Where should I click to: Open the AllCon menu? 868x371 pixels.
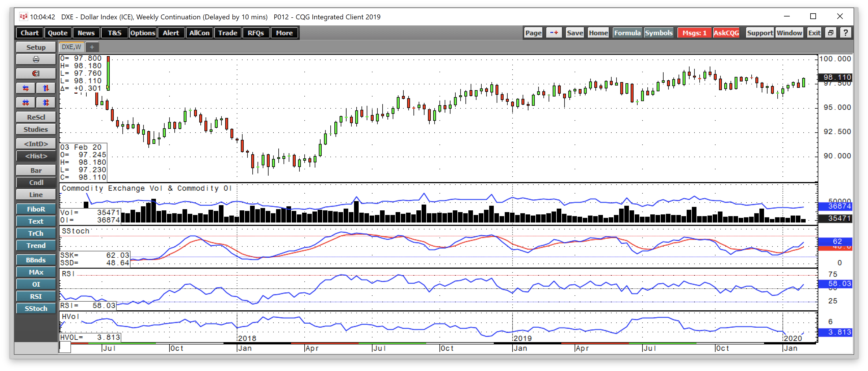(199, 33)
